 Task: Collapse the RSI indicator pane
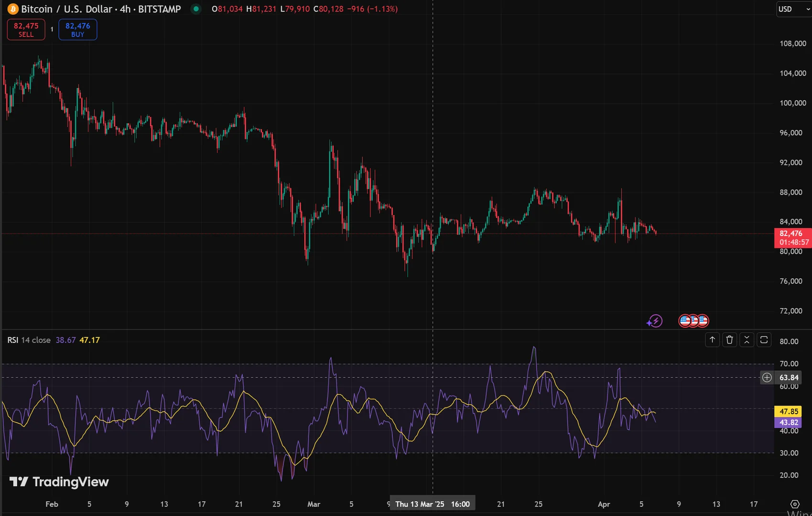pyautogui.click(x=747, y=340)
